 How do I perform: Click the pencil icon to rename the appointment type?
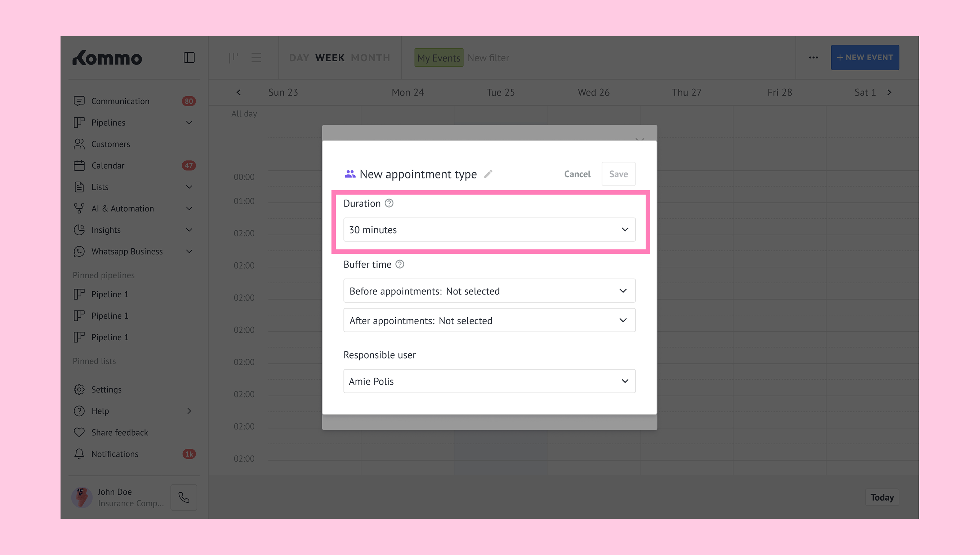pyautogui.click(x=488, y=174)
